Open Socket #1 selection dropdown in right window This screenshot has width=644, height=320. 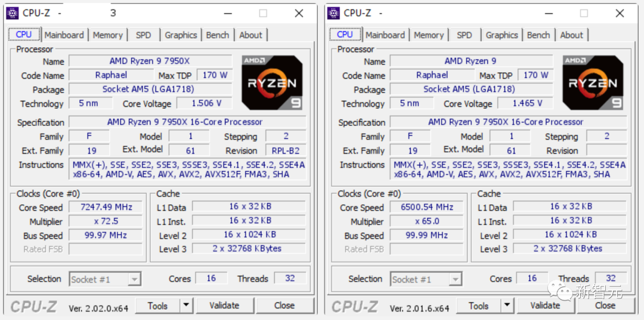click(426, 279)
